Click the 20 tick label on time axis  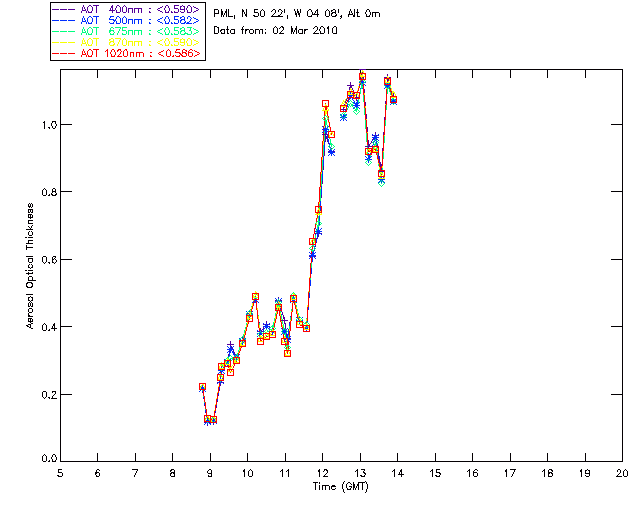point(622,472)
